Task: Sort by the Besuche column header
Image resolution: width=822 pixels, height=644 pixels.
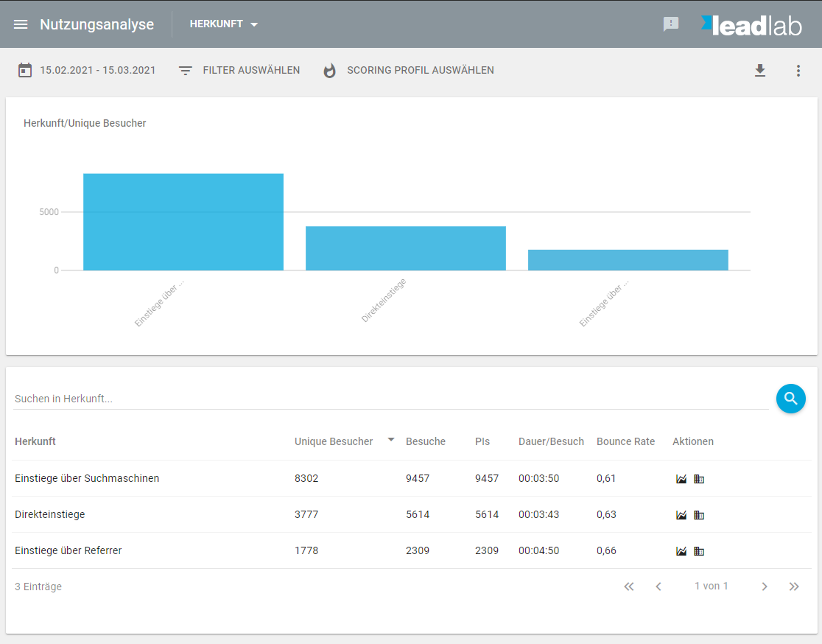Action: pyautogui.click(x=426, y=441)
